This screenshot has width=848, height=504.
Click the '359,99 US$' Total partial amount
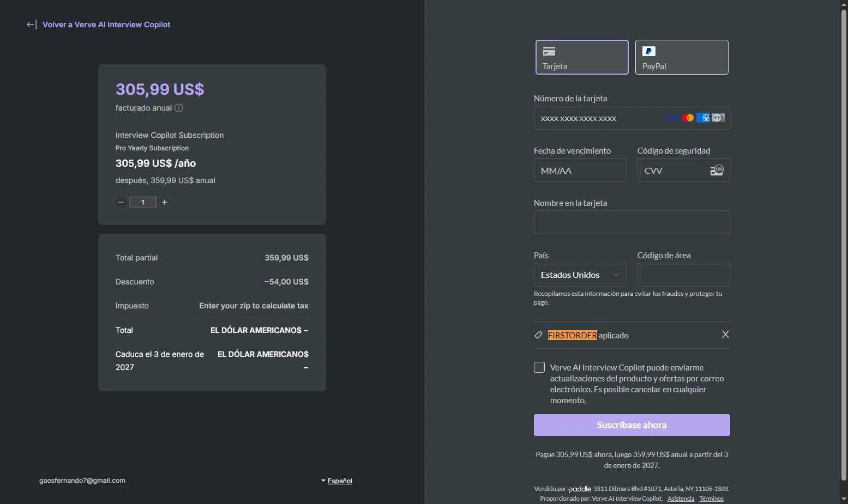point(287,258)
